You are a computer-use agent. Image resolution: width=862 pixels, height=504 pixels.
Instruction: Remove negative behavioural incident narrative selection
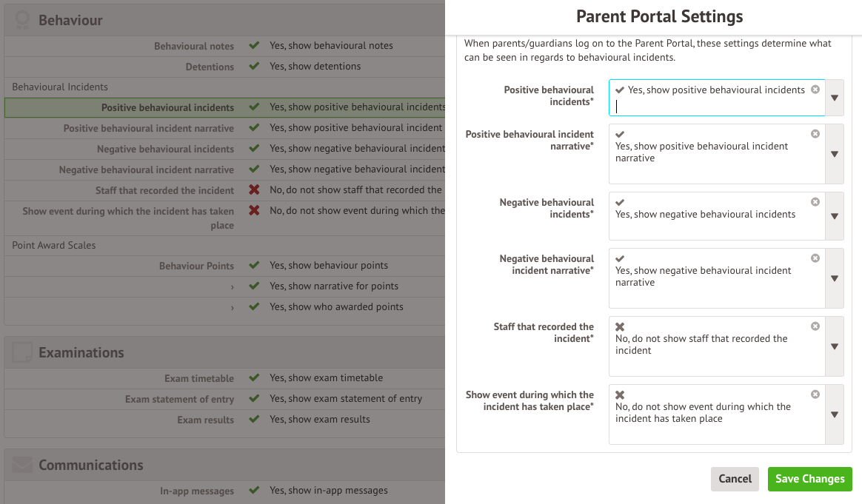(x=815, y=258)
